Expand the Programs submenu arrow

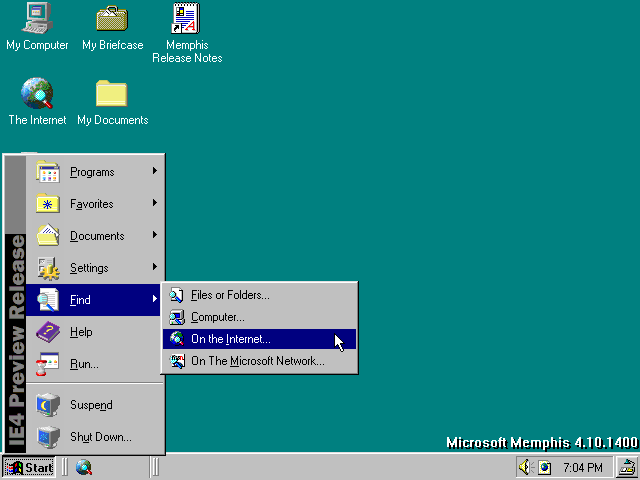coord(155,171)
